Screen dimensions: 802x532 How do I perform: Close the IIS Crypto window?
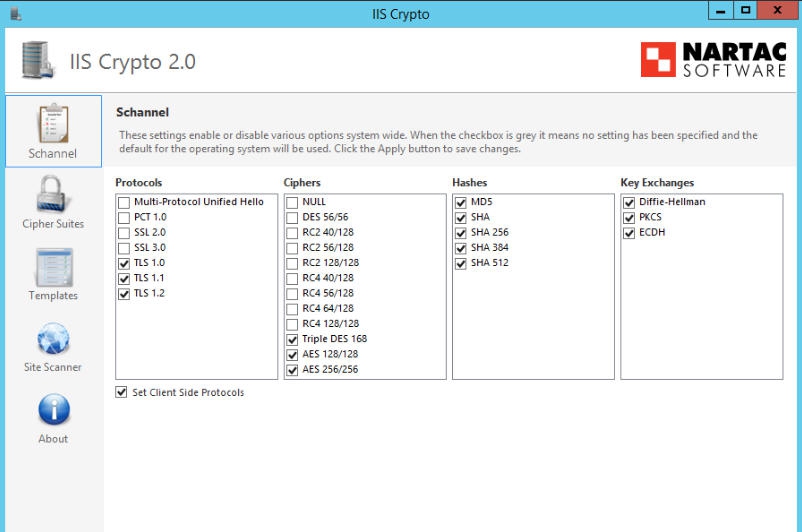[777, 11]
